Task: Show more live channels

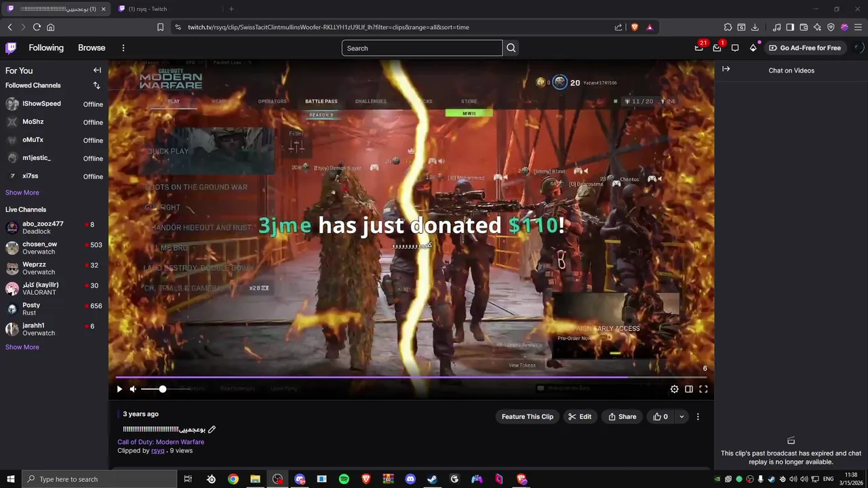Action: [22, 347]
